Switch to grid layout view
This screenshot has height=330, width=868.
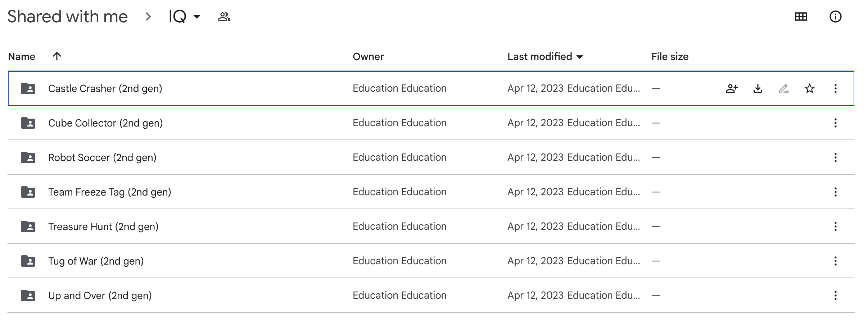[x=801, y=17]
